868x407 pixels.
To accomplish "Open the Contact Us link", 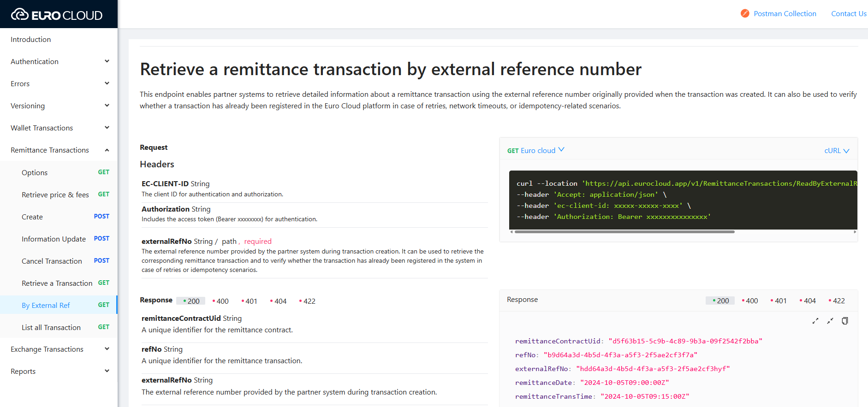I will (x=848, y=14).
